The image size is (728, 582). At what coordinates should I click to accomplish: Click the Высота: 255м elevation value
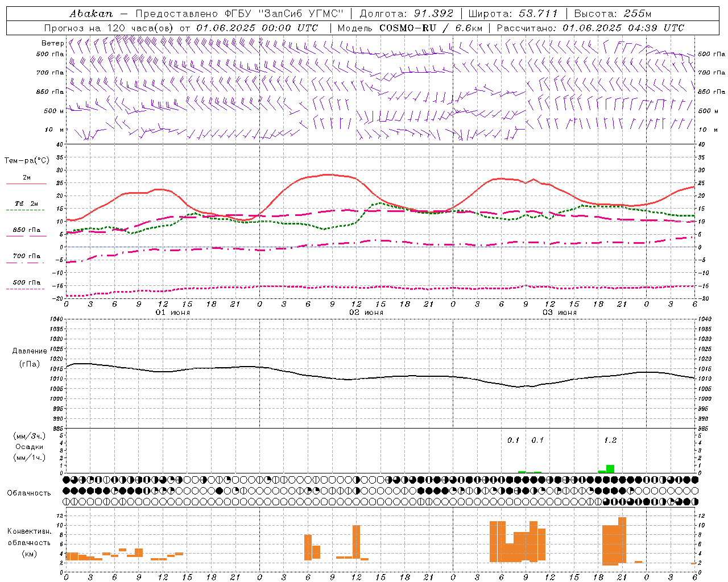click(613, 14)
